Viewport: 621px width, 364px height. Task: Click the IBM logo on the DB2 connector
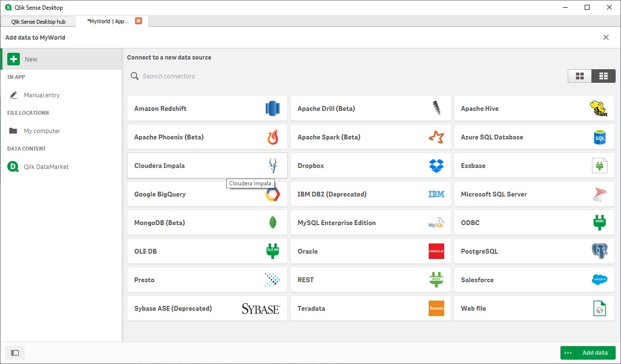tap(436, 194)
